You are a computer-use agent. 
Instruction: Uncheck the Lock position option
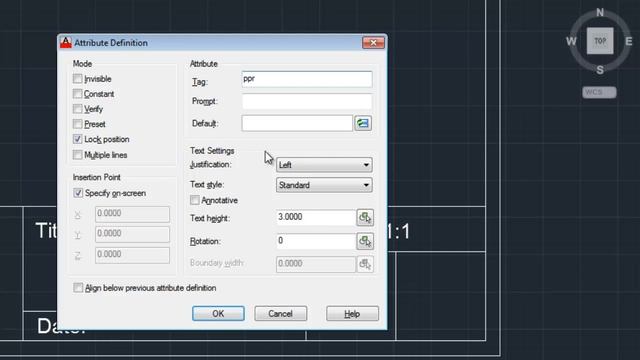pyautogui.click(x=78, y=139)
